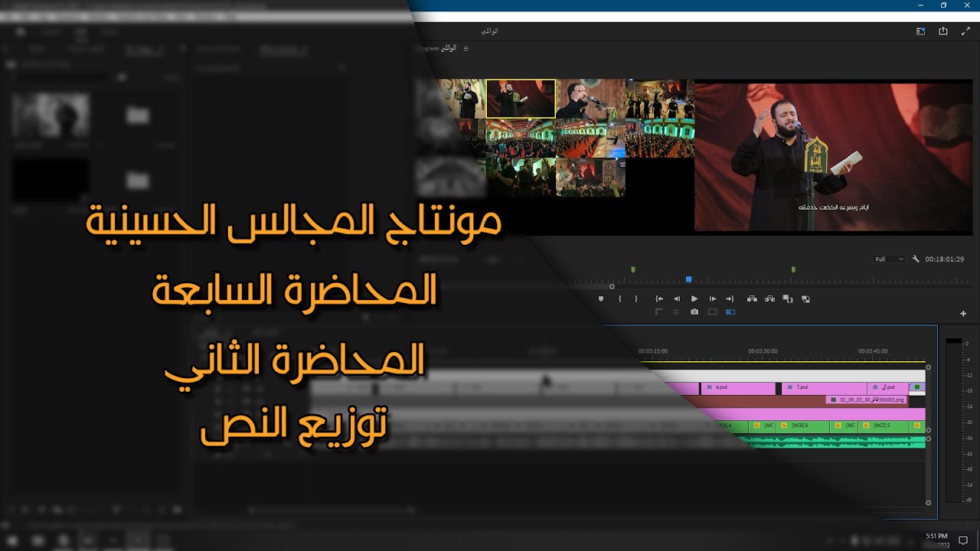Click timeline ruler at 00:03:45:00
The height and width of the screenshot is (551, 980).
872,351
